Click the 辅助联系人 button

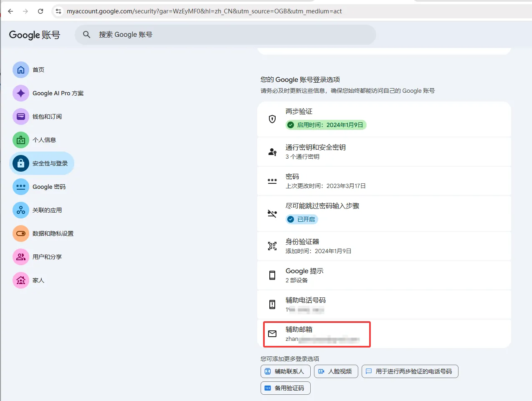click(x=286, y=371)
